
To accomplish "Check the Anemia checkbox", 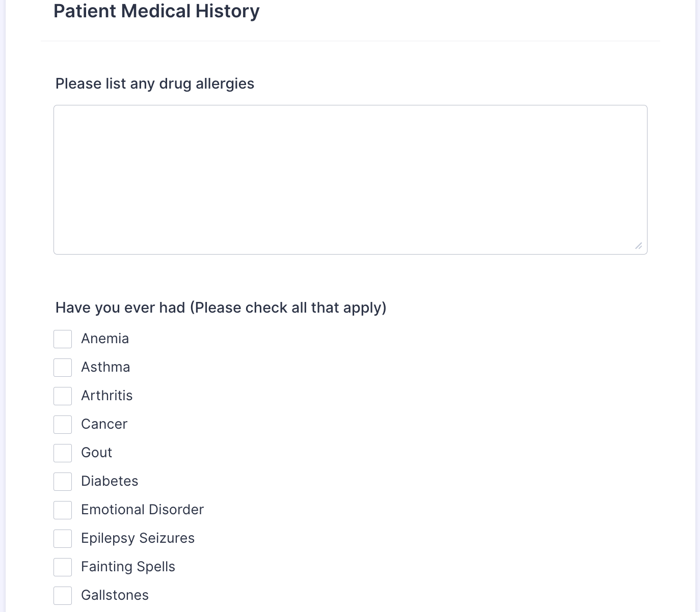I will pos(63,339).
